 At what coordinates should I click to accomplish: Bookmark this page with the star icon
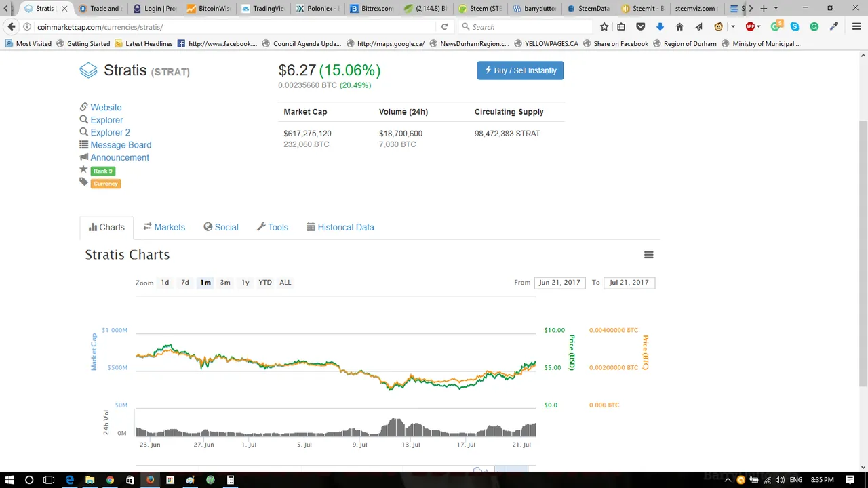[604, 27]
